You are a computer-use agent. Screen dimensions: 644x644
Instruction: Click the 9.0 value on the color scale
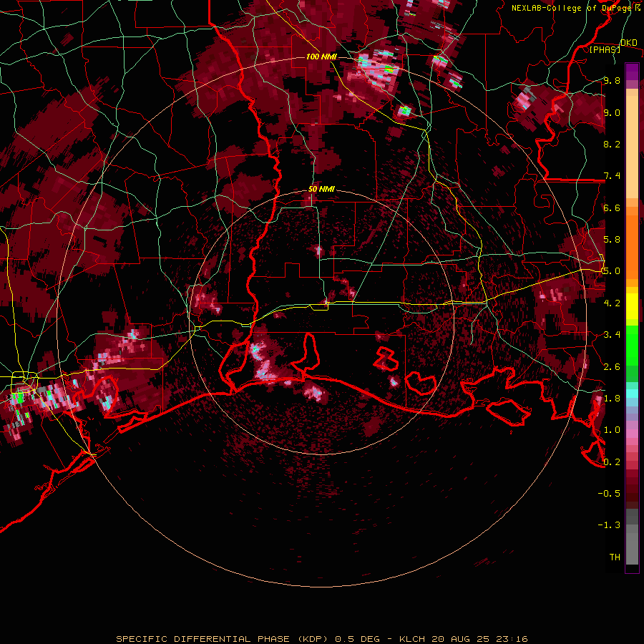pos(612,112)
